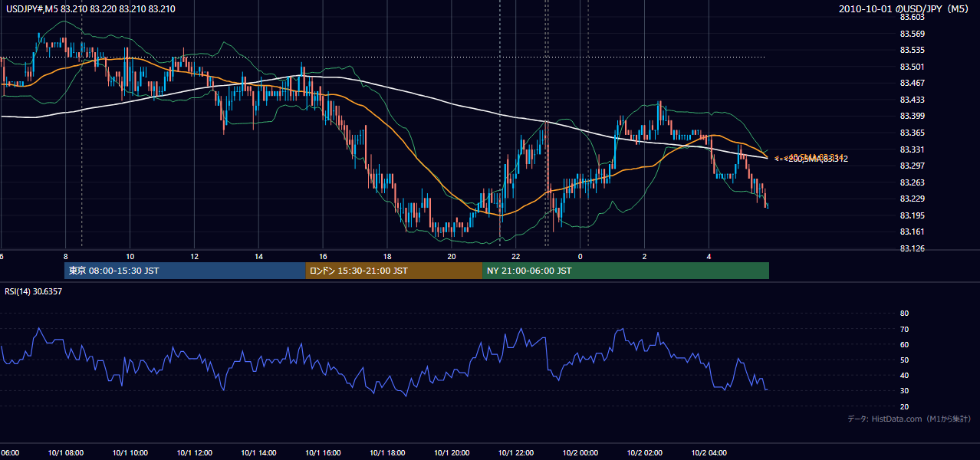
Task: Click the 10/2 00:00 date axis label
Action: [x=580, y=453]
